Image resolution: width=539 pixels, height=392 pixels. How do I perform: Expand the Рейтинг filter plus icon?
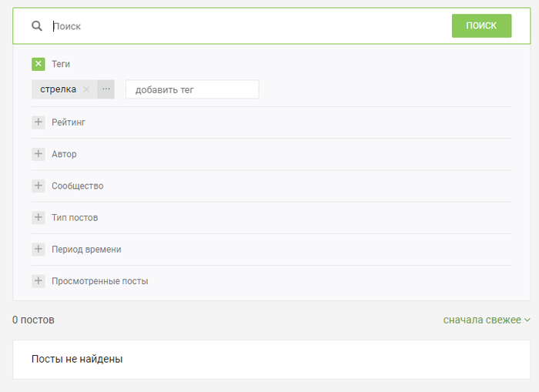click(x=38, y=122)
